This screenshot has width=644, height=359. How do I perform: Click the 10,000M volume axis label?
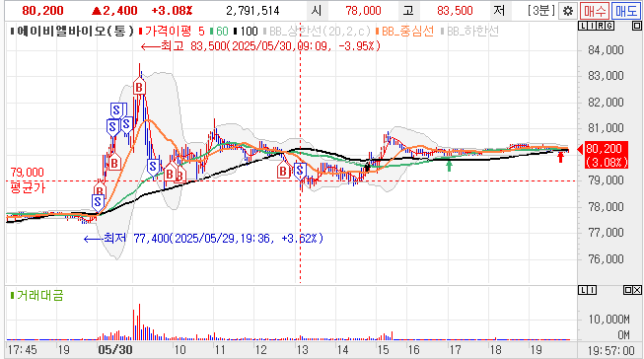point(609,320)
